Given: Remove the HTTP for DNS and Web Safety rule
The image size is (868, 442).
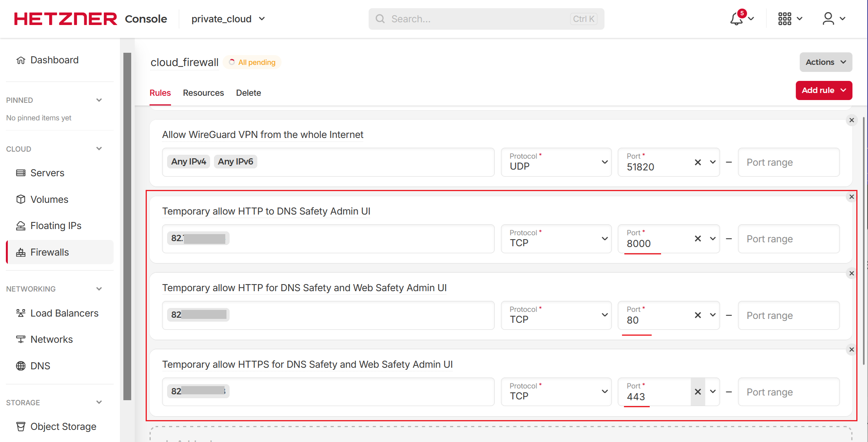Looking at the screenshot, I should [852, 273].
